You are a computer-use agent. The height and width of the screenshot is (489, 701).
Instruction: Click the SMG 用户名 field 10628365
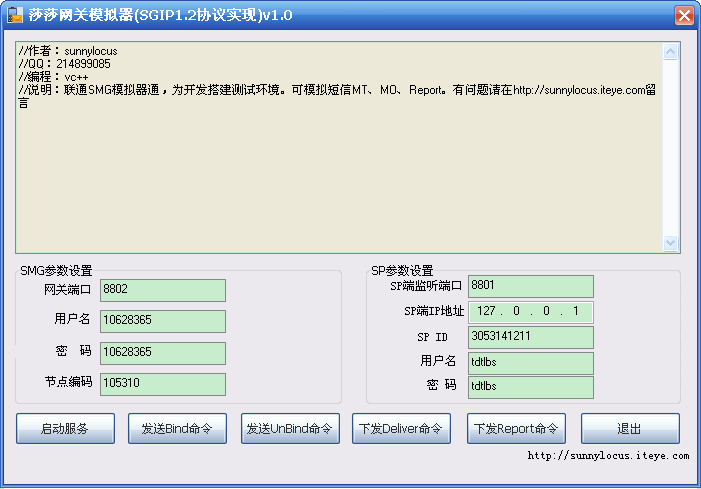click(x=163, y=321)
